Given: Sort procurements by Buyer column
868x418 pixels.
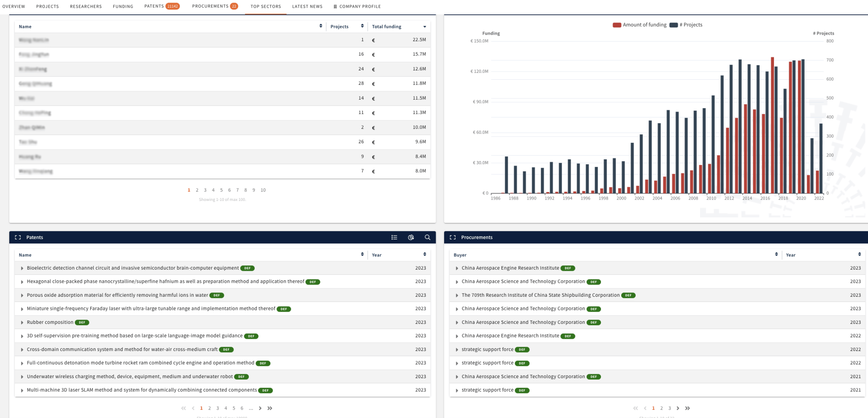Looking at the screenshot, I should pos(776,254).
